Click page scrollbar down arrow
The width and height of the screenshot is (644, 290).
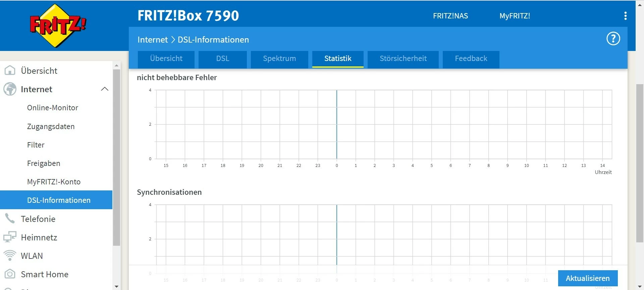[640, 287]
